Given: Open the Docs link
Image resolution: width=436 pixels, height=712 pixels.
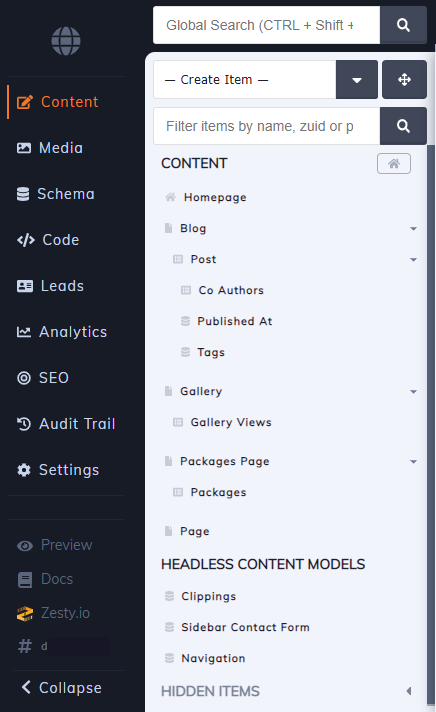Looking at the screenshot, I should click(x=45, y=579).
